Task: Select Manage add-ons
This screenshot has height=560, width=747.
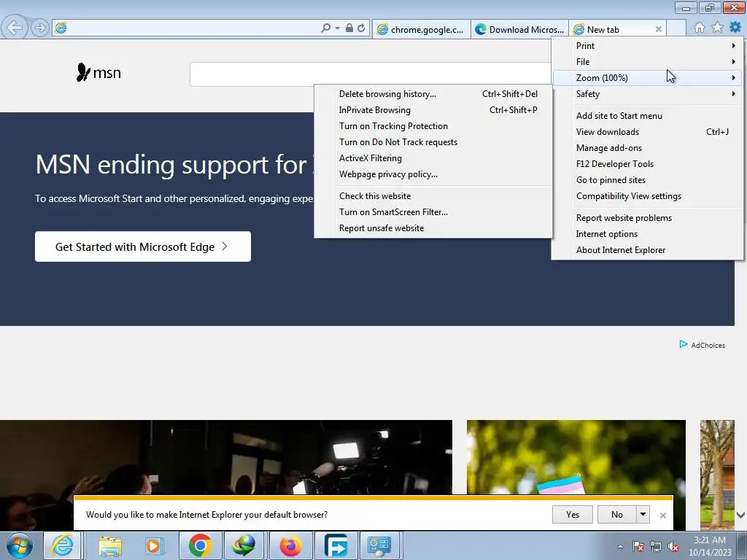Action: coord(648,148)
